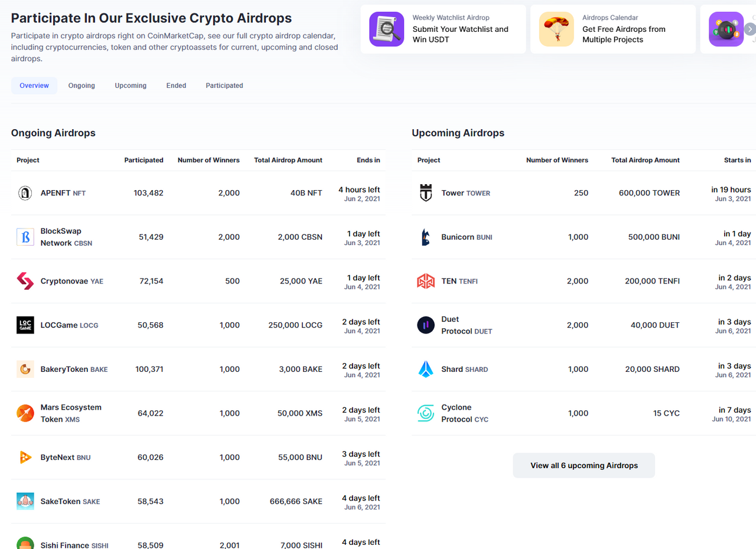Click the Tower shield logo icon
The image size is (756, 549).
426,192
